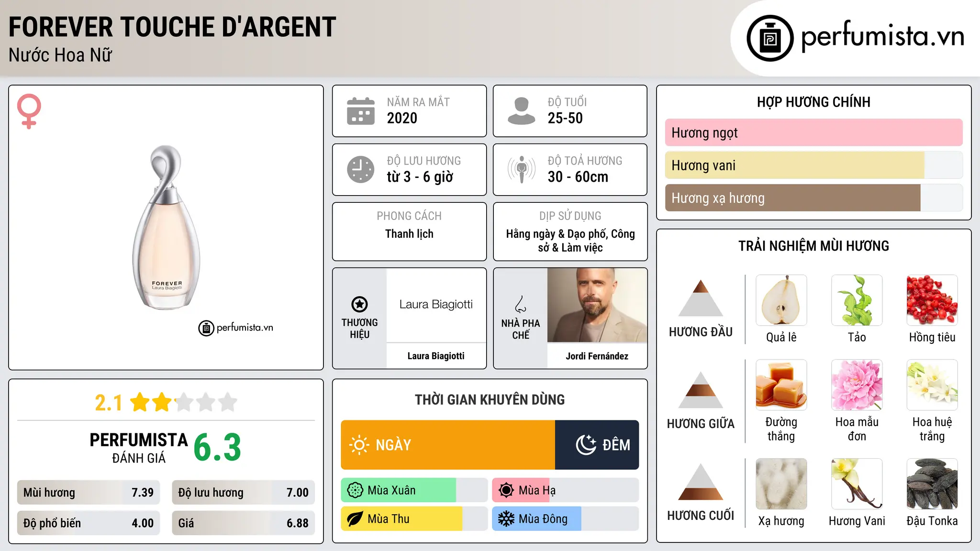The width and height of the screenshot is (980, 551).
Task: Click the longevity value từ 3 - 6 giờ
Action: (420, 177)
